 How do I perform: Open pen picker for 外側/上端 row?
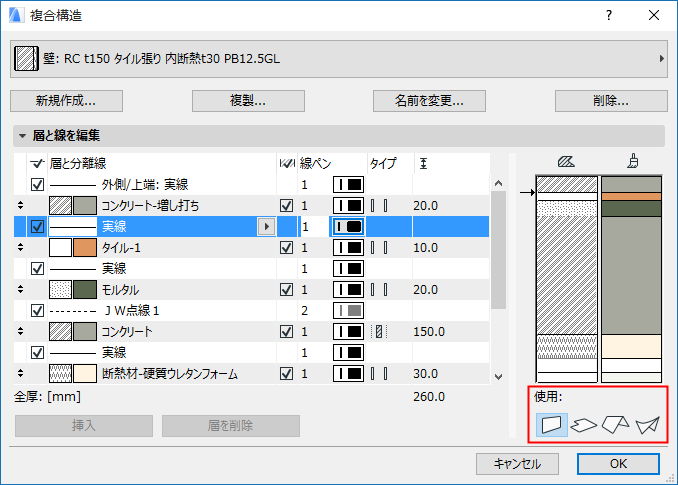click(348, 185)
